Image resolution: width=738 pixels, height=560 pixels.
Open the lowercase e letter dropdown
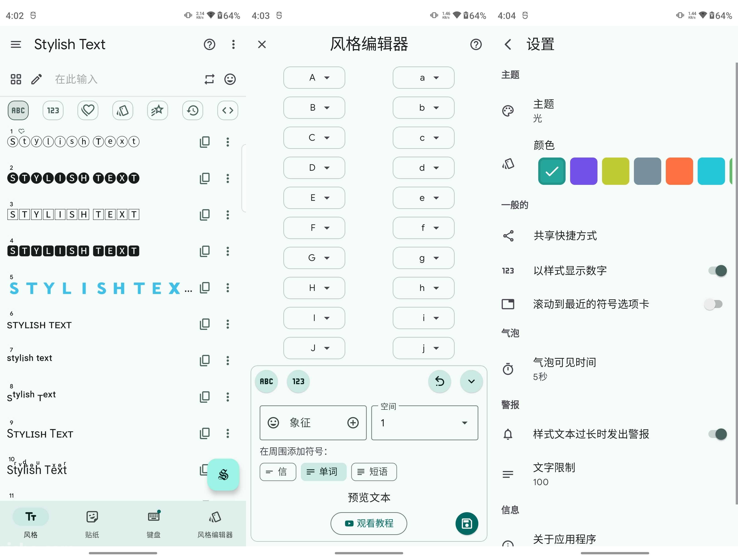point(423,198)
